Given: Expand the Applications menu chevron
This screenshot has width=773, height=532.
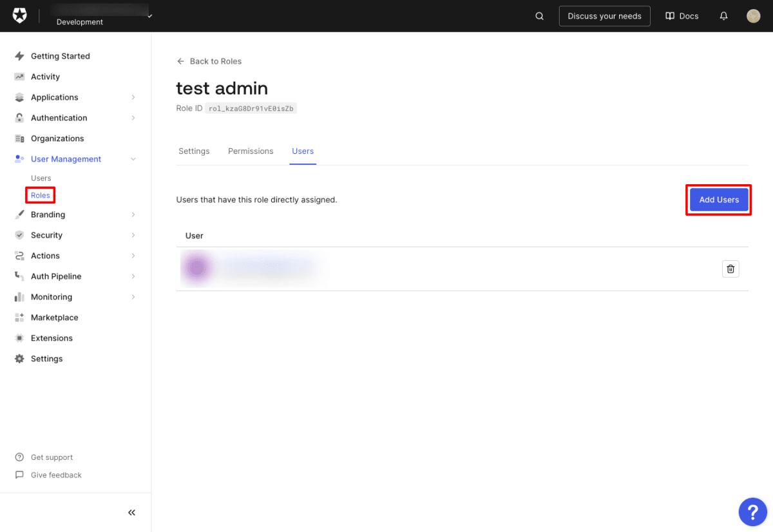Looking at the screenshot, I should (x=133, y=97).
